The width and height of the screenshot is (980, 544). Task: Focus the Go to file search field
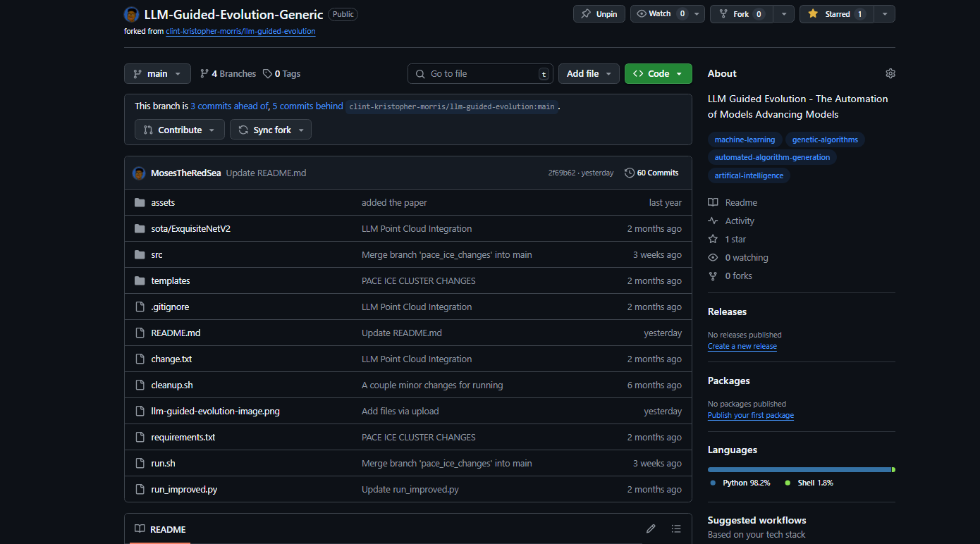pos(480,73)
